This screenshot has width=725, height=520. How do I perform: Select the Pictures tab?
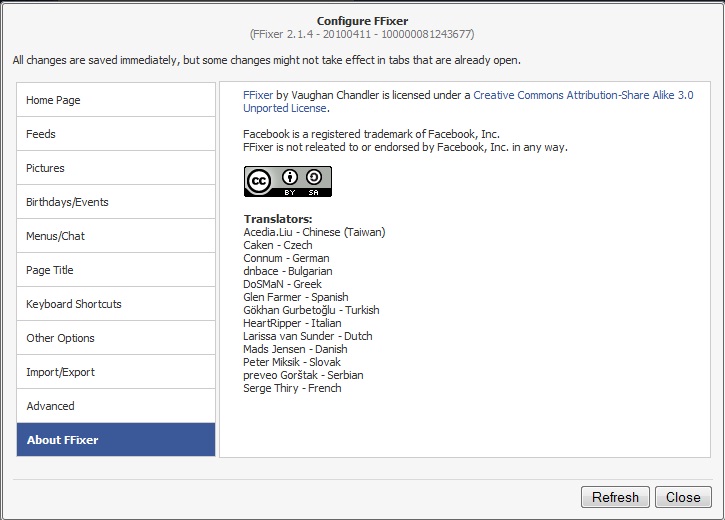(116, 168)
